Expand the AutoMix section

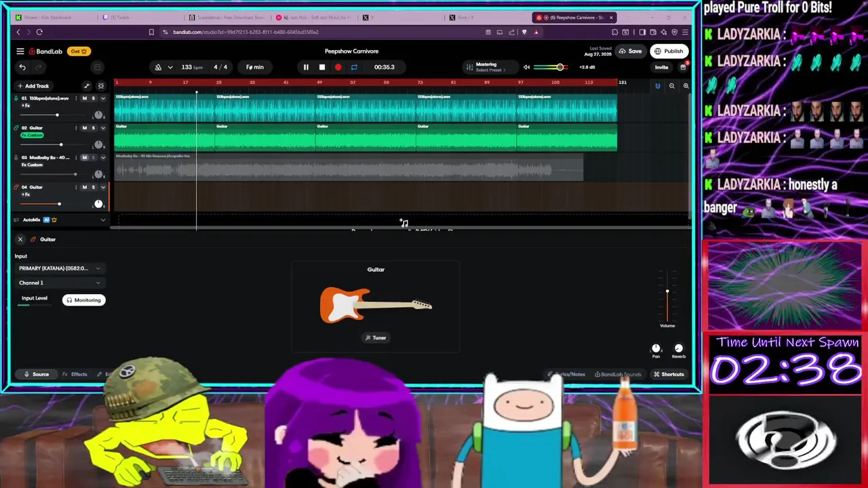(103, 220)
